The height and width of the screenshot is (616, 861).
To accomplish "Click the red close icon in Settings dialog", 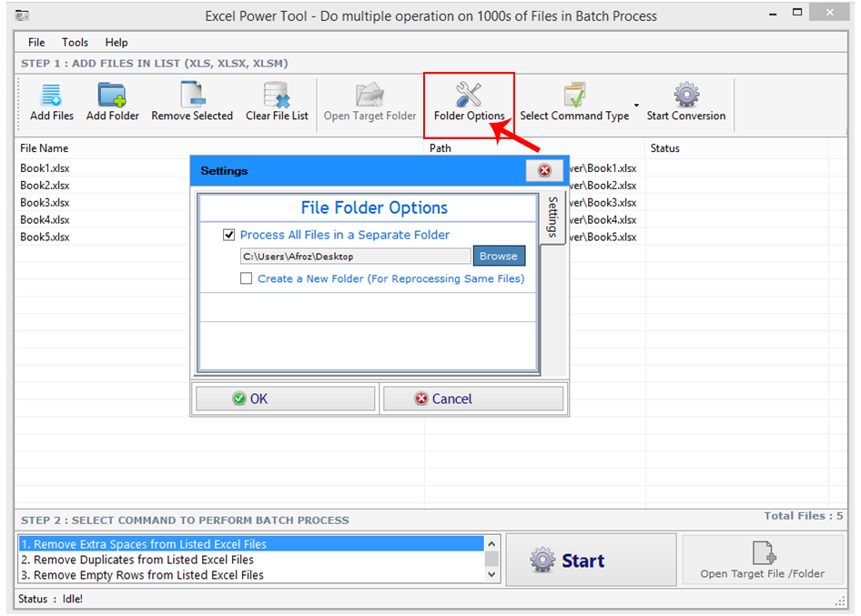I will pos(544,170).
